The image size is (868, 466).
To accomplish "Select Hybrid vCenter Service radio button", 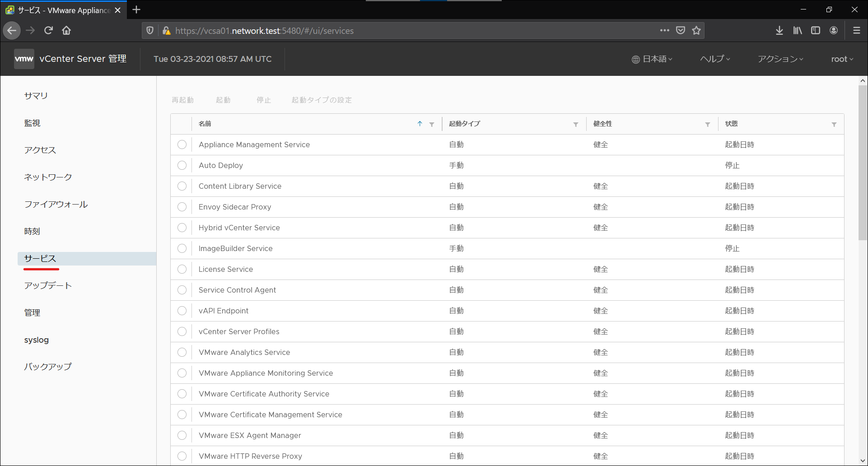I will point(182,228).
